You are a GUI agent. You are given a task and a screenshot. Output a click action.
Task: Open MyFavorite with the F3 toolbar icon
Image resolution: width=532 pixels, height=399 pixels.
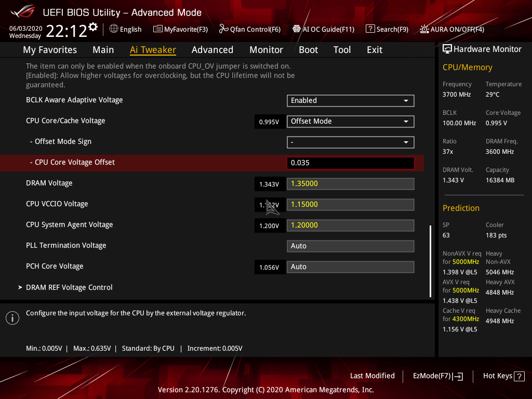[x=180, y=29]
